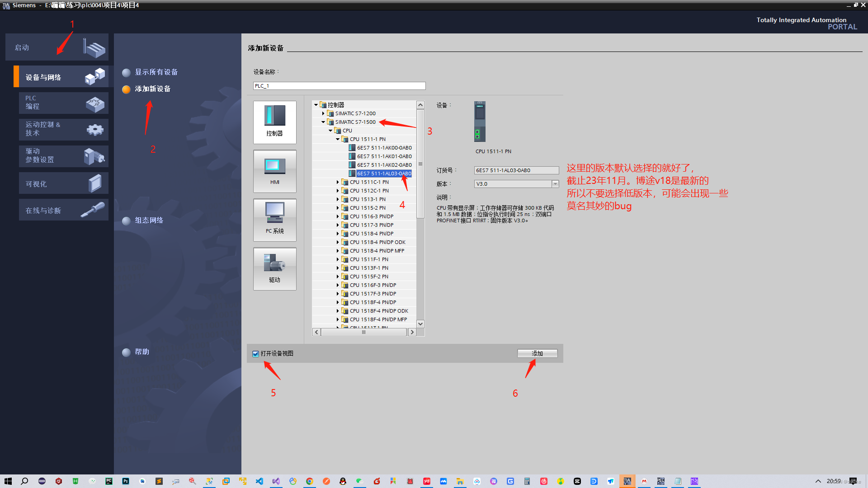Click TIA Portal icon in Windows taskbar

(x=627, y=481)
